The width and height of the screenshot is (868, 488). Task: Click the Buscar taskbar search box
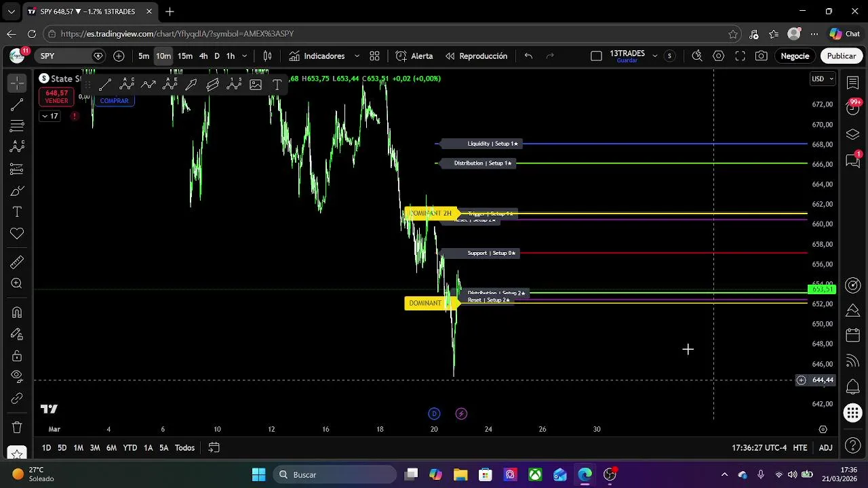click(x=335, y=474)
